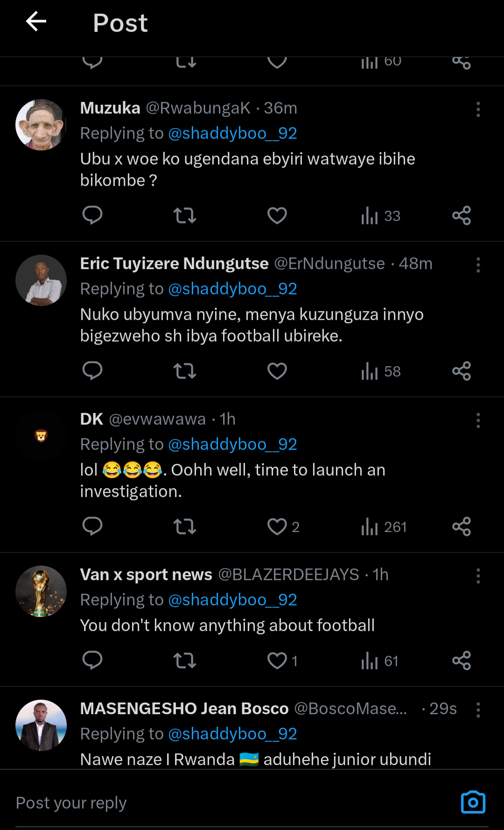Share DK's reply about launching investigation
504x830 pixels.
coord(461,527)
